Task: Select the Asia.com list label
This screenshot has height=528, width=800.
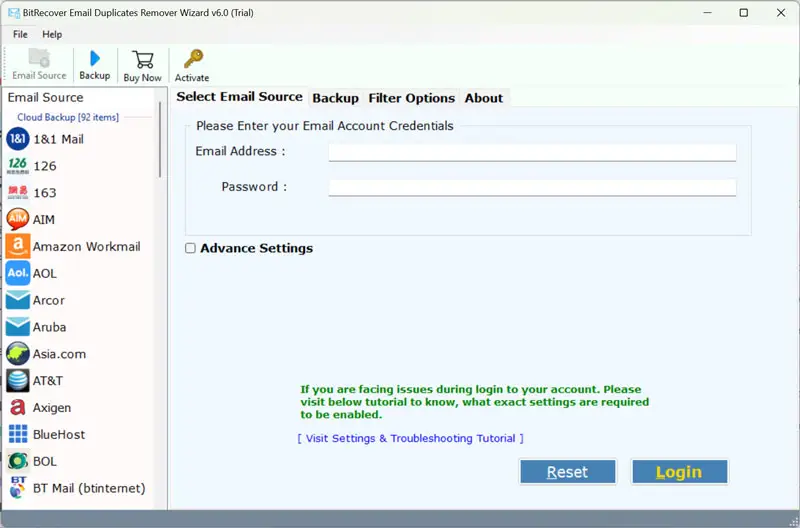Action: click(x=59, y=354)
